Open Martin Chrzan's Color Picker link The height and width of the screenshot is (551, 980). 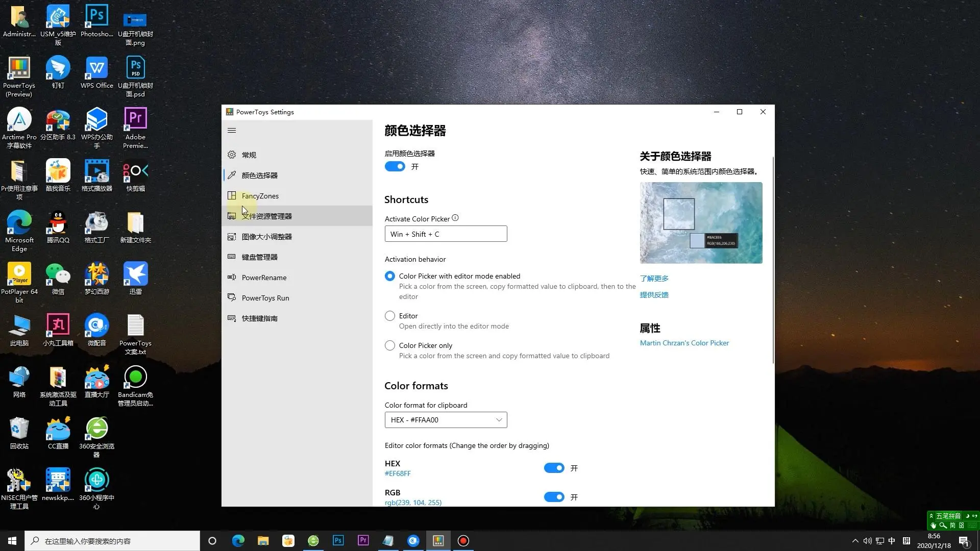click(x=684, y=343)
